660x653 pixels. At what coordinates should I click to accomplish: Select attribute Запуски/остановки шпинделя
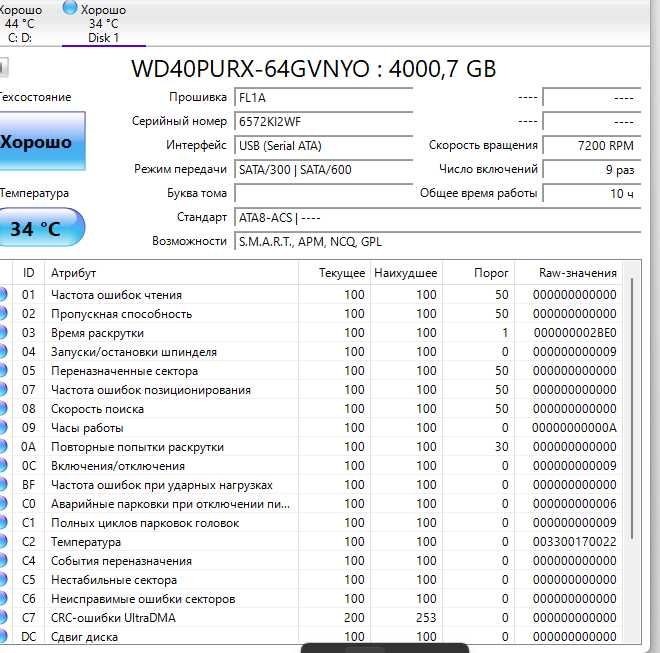[134, 352]
